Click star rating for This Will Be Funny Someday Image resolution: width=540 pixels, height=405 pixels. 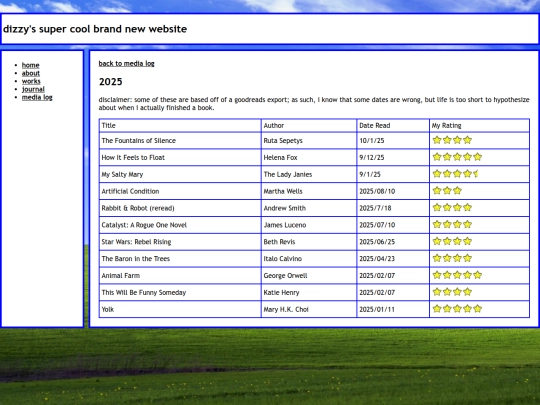(x=452, y=292)
